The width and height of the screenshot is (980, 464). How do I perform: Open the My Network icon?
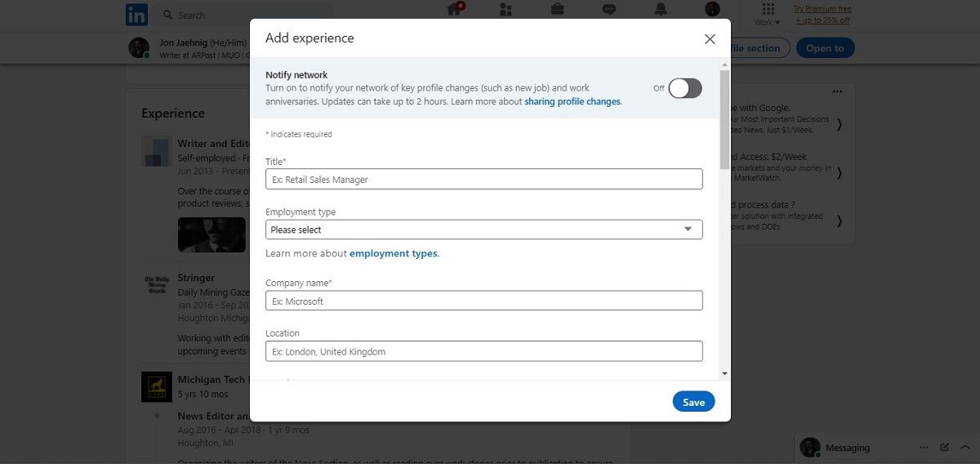[x=506, y=10]
